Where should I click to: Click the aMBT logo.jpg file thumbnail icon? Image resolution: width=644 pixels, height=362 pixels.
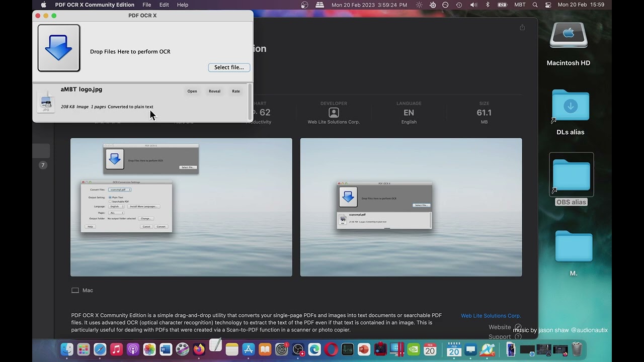[46, 102]
